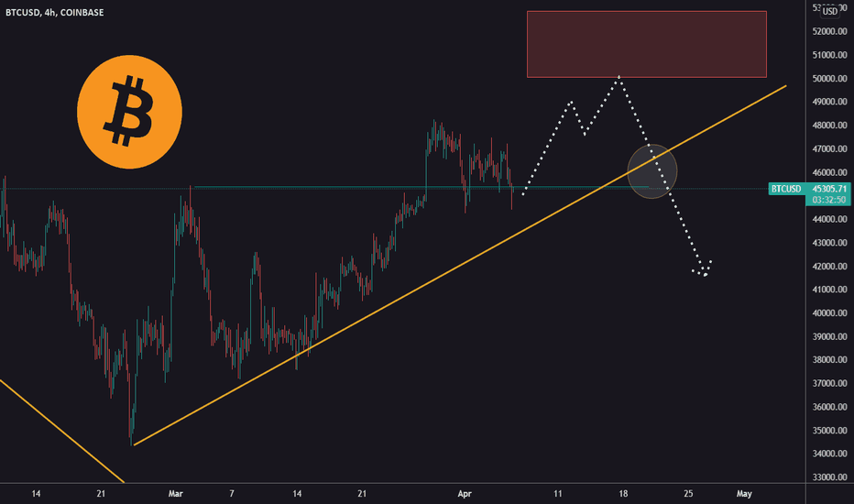
Task: Click the 33000.00 price axis label
Action: (x=829, y=477)
